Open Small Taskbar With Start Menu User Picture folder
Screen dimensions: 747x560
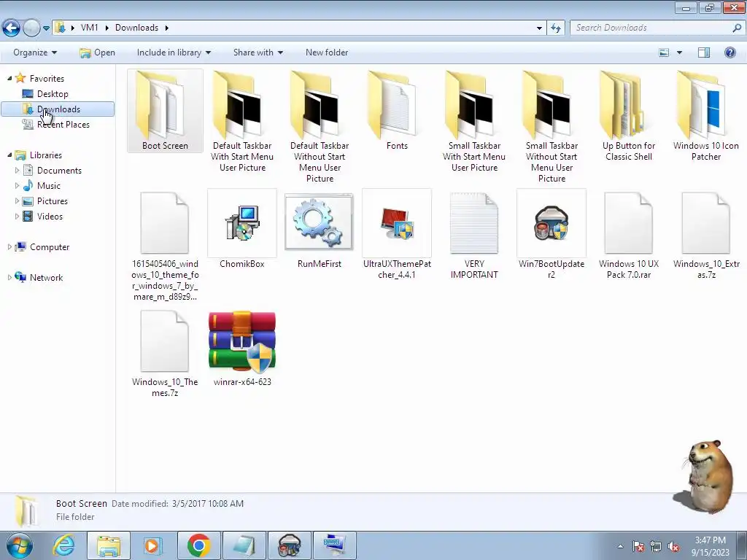coord(474,122)
